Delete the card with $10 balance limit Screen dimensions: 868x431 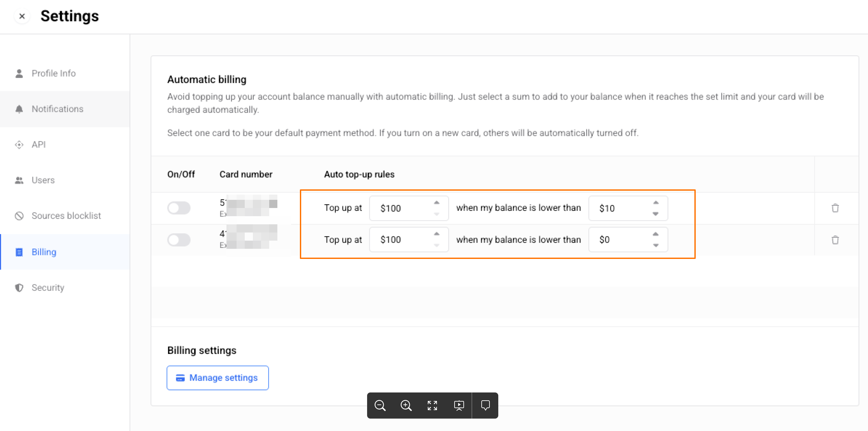[x=835, y=208]
